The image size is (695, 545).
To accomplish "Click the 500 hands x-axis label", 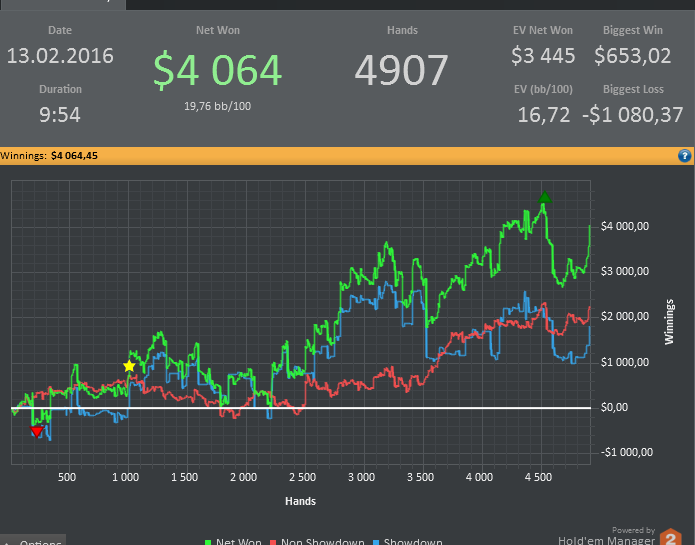I will point(67,477).
